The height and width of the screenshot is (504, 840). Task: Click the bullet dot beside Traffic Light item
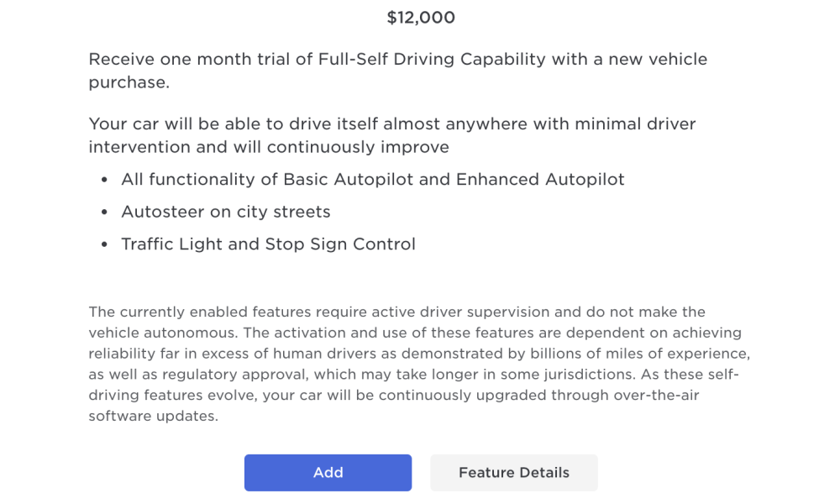(104, 244)
